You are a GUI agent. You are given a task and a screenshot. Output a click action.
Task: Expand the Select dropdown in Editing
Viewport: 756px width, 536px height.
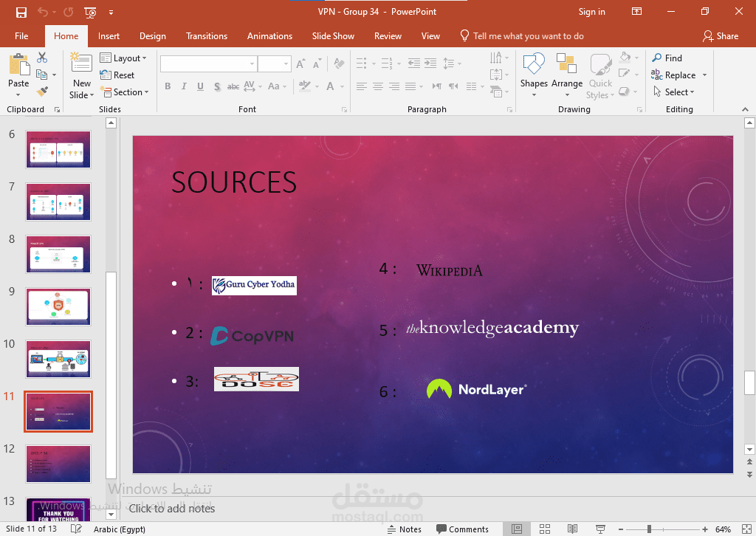coord(674,92)
